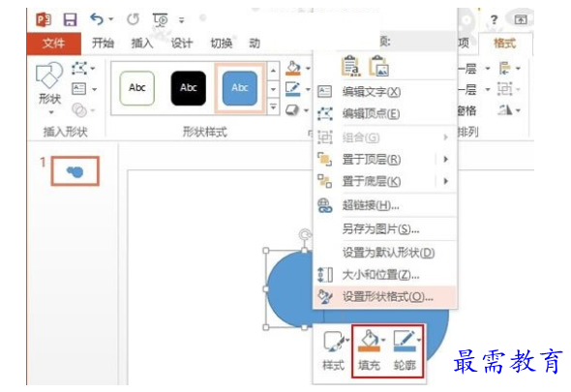571x392 pixels.
Task: Click the ribbon shape fill bucket icon
Action: click(x=293, y=68)
